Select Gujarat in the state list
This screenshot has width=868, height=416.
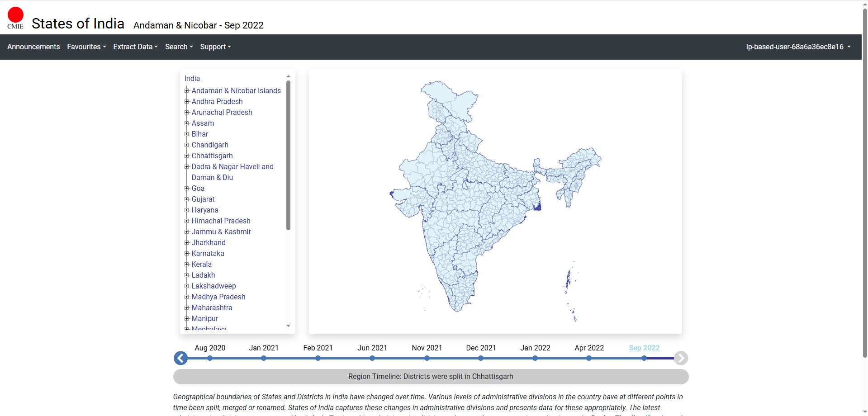[x=203, y=199]
